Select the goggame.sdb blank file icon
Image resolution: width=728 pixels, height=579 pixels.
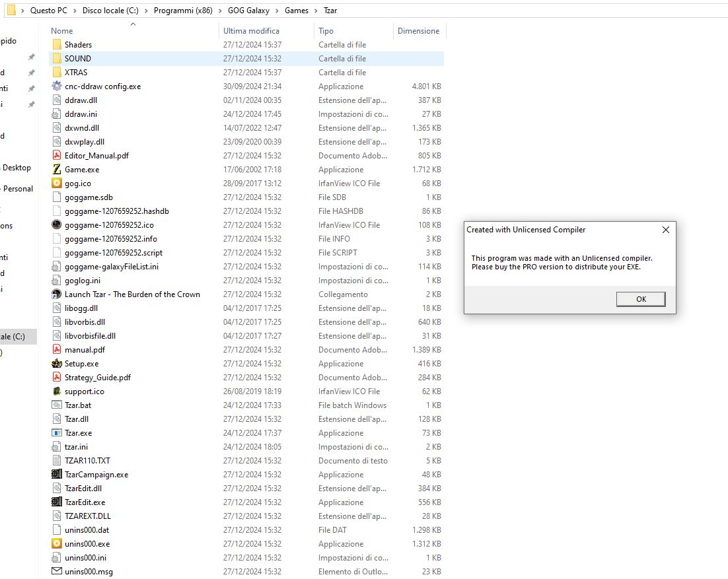pos(57,197)
